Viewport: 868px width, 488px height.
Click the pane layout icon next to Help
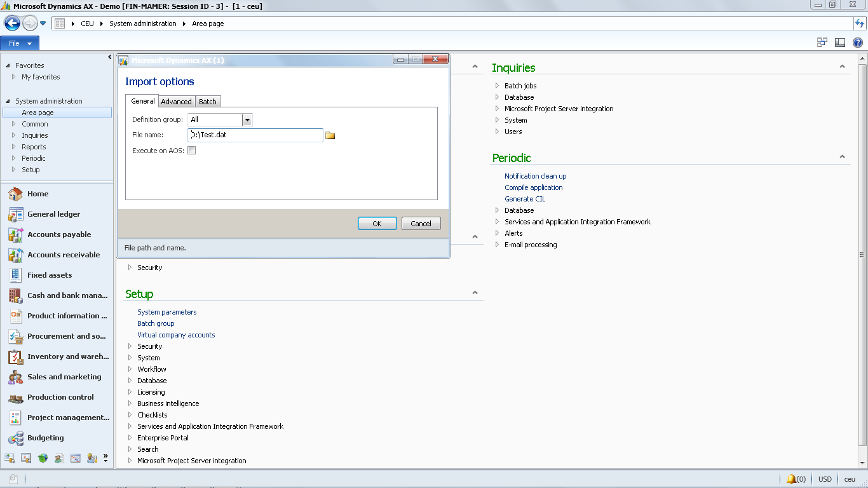point(840,43)
